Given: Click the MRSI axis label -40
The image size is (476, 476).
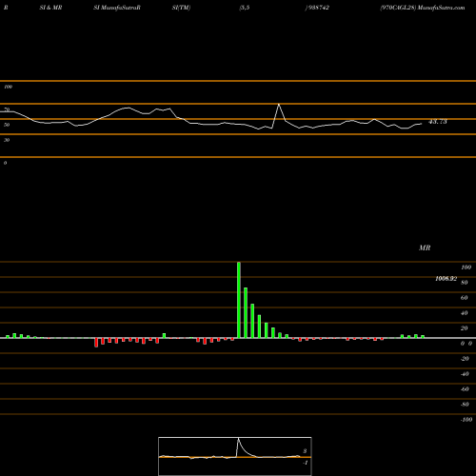Looking at the screenshot, I should tap(465, 374).
